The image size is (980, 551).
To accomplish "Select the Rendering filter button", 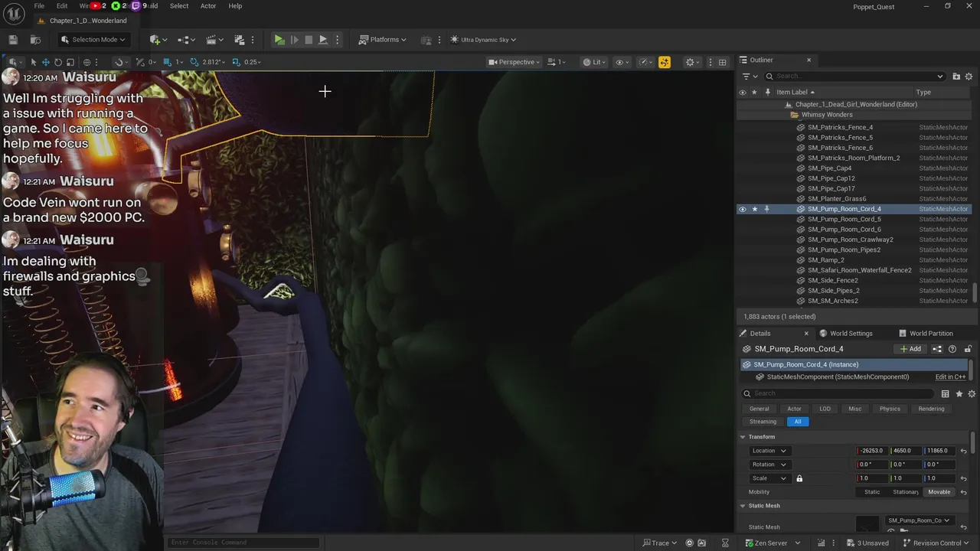I will coord(931,409).
